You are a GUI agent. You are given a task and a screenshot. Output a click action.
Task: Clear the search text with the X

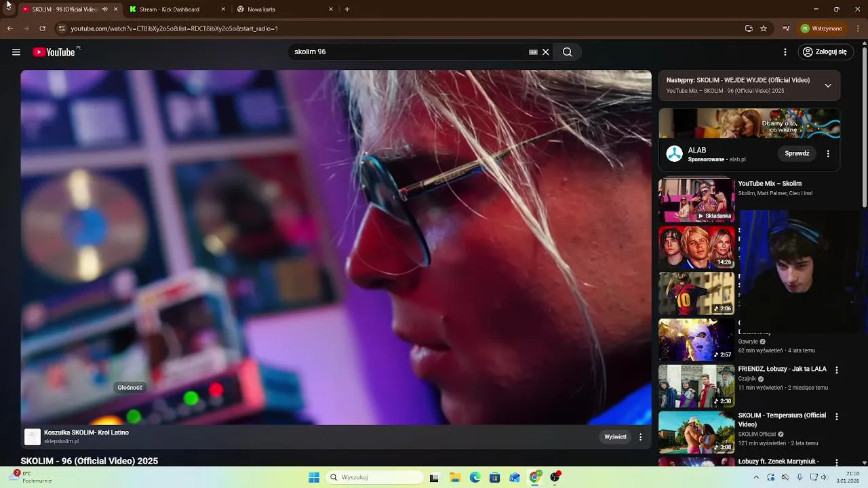pyautogui.click(x=545, y=52)
